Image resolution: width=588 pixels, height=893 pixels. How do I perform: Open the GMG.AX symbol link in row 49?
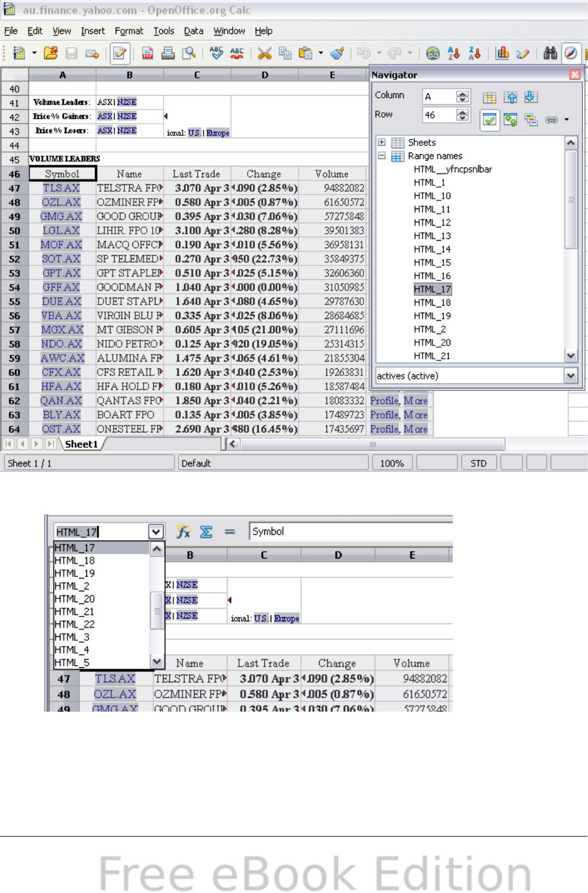pyautogui.click(x=61, y=216)
